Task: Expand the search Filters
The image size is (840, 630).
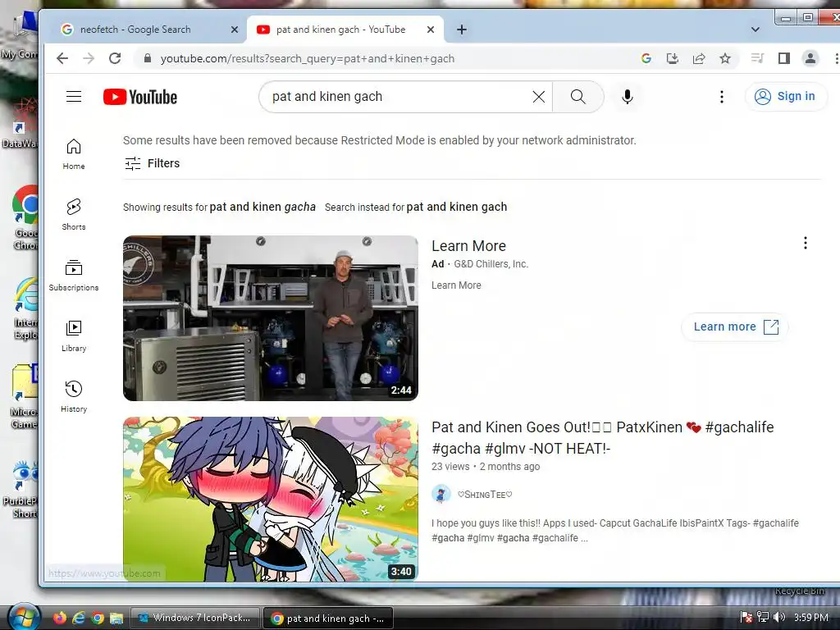Action: click(152, 163)
